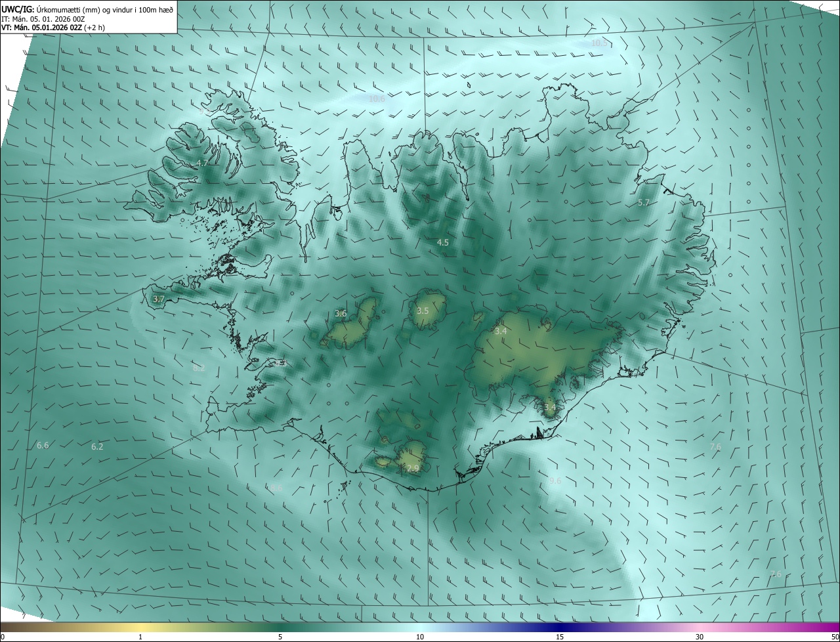This screenshot has width=840, height=642.
Task: Click the 5.7 value in east Iceland
Action: click(643, 203)
